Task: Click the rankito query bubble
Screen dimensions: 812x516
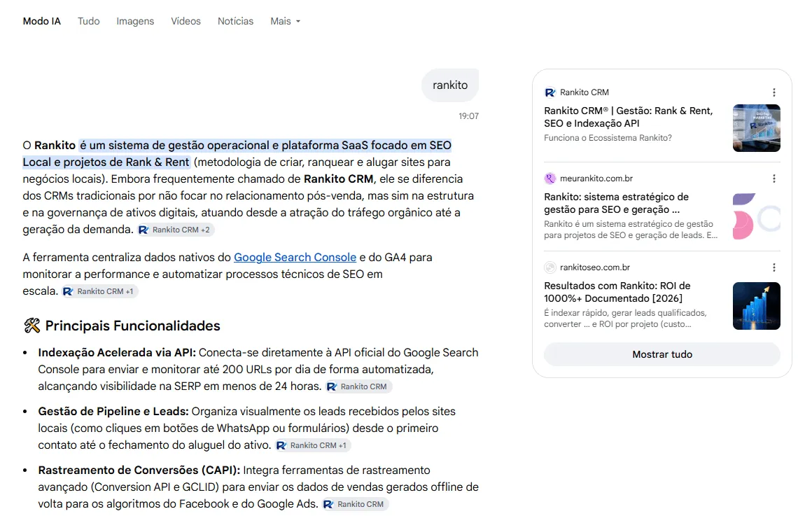Action: 450,85
